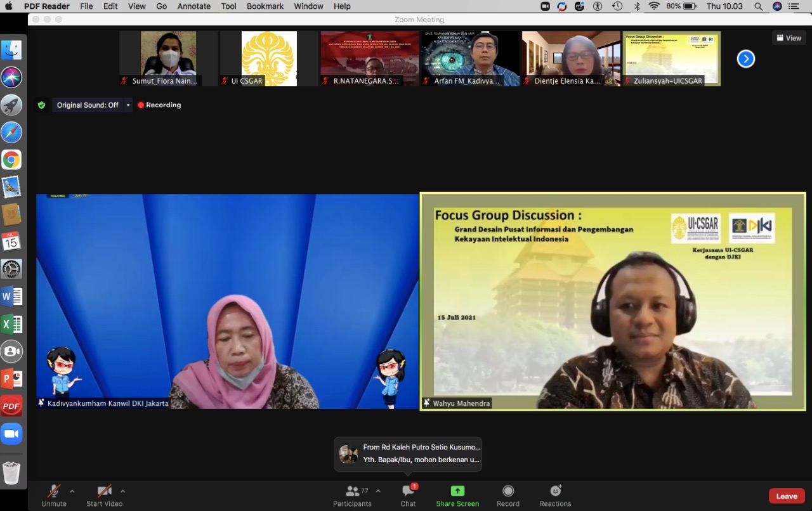
Task: Open the Original Sound dropdown arrow
Action: 128,105
